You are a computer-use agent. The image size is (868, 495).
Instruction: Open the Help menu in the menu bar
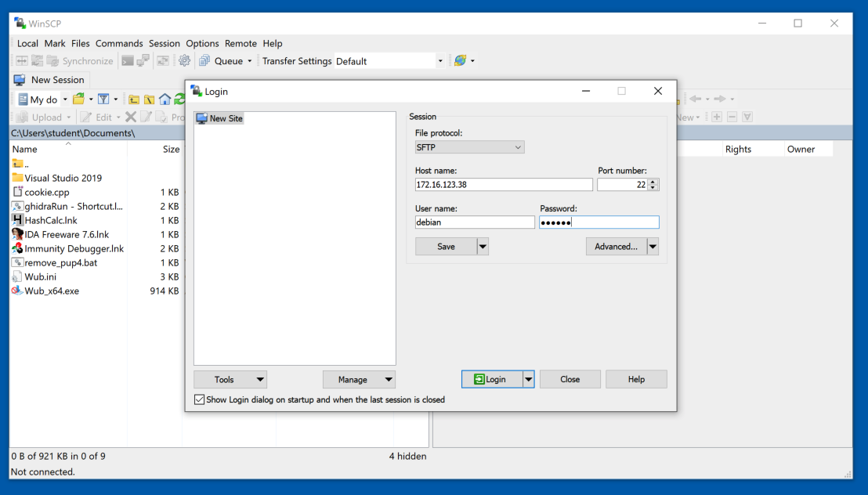point(273,43)
